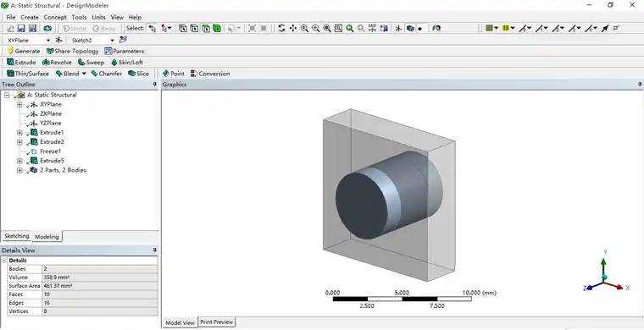
Task: Select Freeze1 in the tree
Action: pos(51,151)
